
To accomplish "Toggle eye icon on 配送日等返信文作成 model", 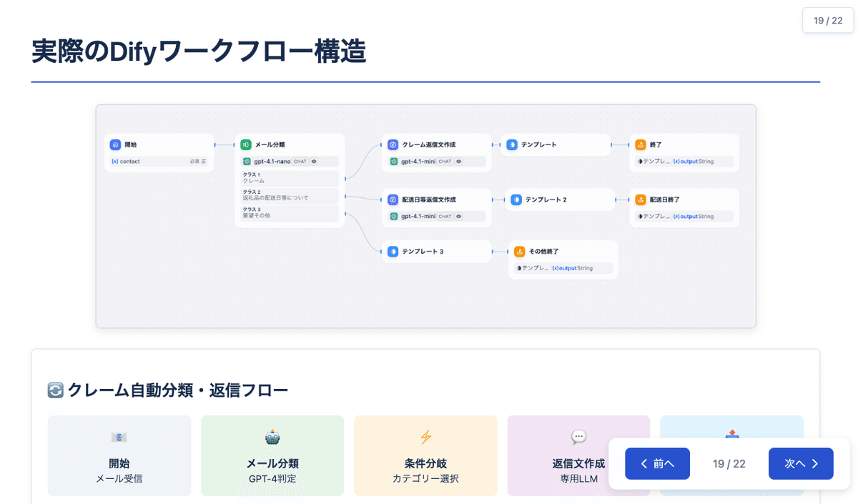I will point(458,217).
